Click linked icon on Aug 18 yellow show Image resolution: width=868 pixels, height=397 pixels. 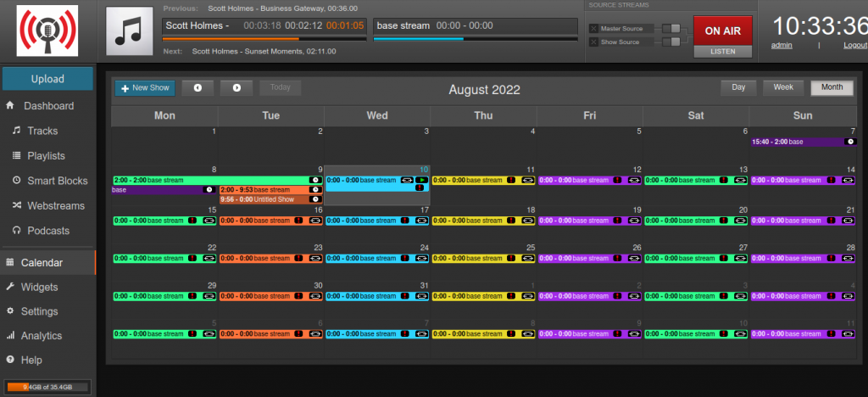point(527,221)
